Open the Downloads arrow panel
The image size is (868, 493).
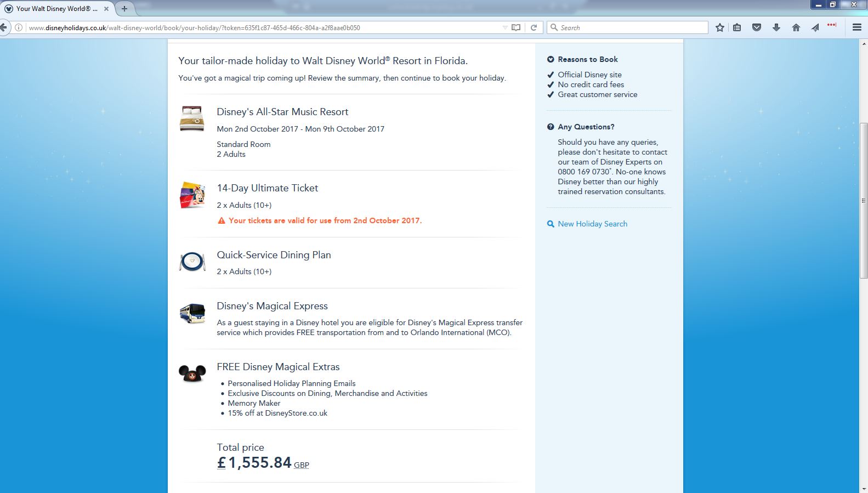[776, 27]
